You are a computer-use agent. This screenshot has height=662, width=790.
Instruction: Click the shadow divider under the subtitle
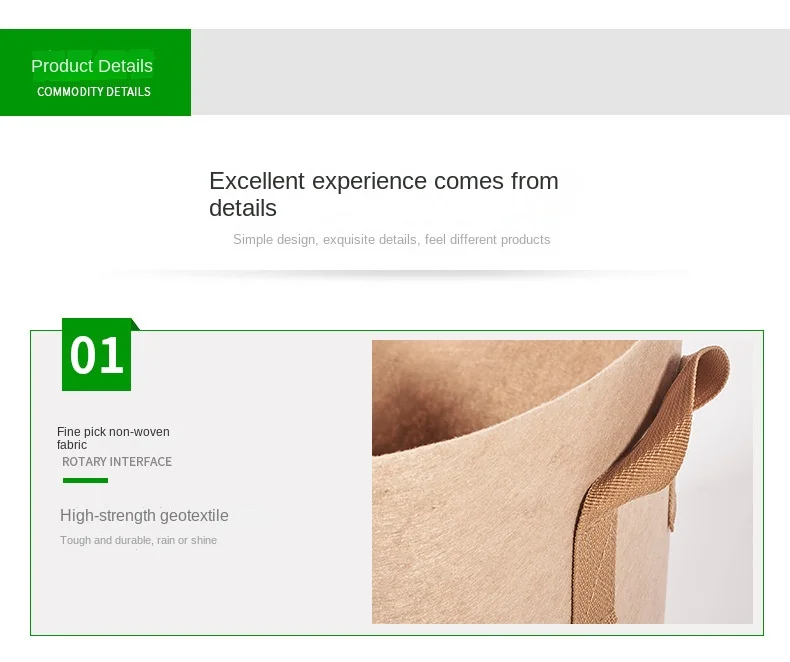click(396, 274)
